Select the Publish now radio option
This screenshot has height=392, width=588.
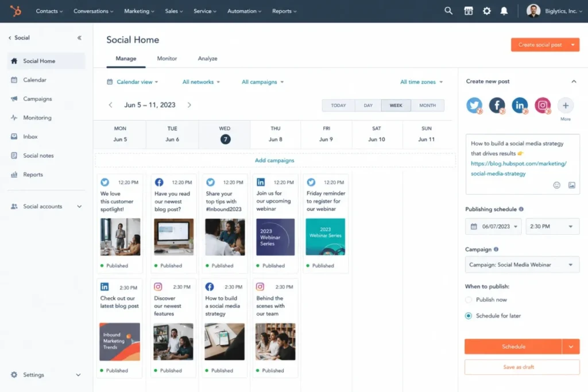pyautogui.click(x=469, y=300)
